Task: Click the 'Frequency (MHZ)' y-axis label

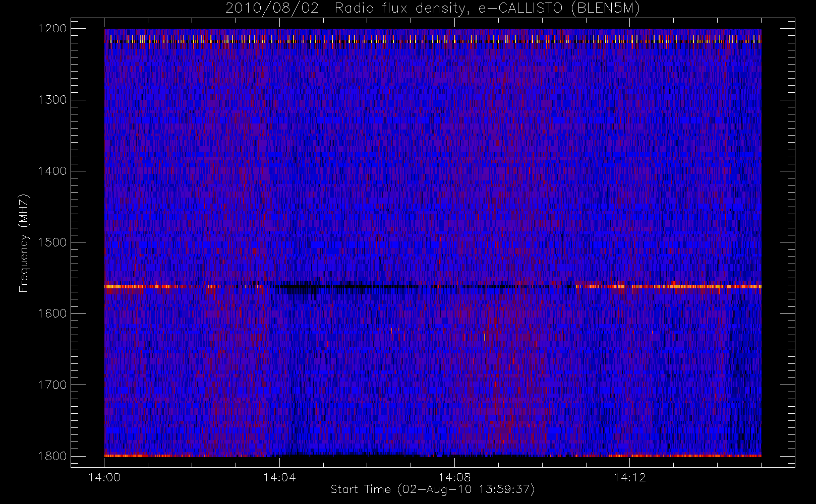Action: click(24, 243)
